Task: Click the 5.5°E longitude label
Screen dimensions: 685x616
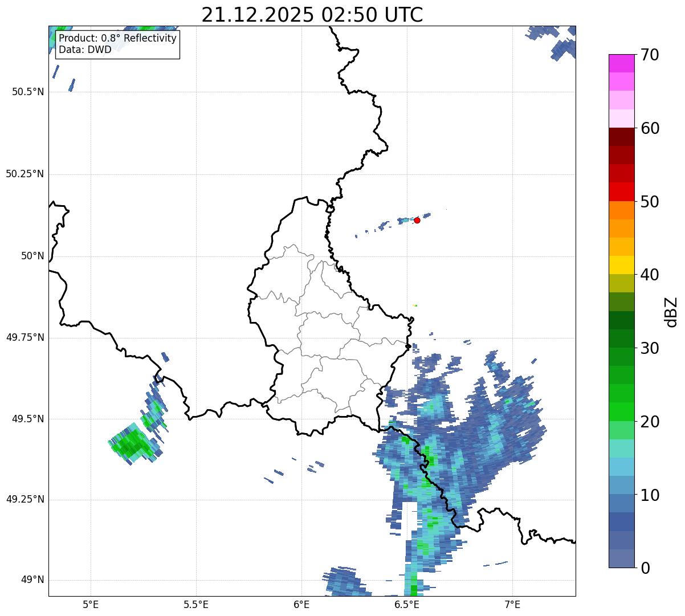Action: [x=196, y=605]
